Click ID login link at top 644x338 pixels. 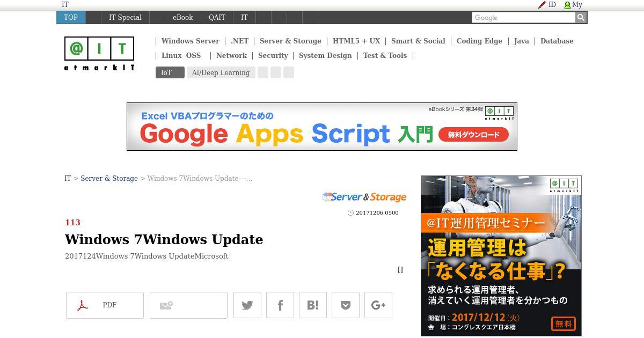552,5
